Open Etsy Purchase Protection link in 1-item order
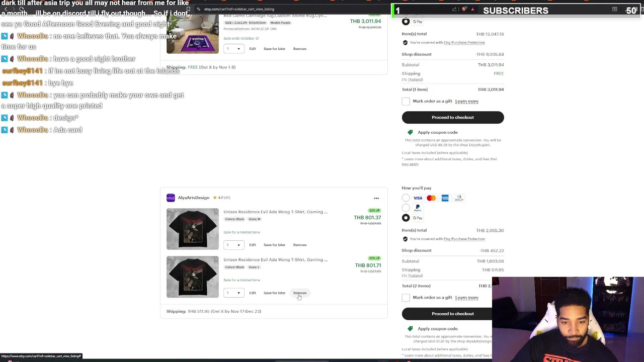Image resolution: width=644 pixels, height=362 pixels. pyautogui.click(x=464, y=43)
